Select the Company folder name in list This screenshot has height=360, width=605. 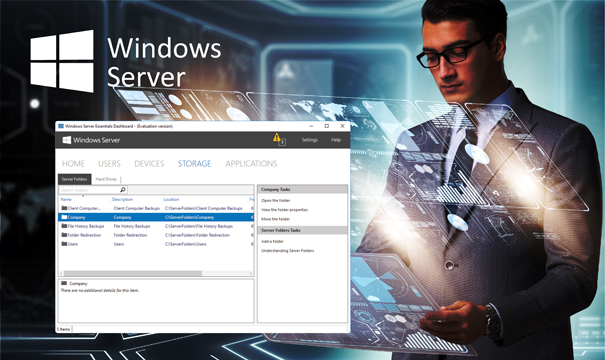click(76, 217)
